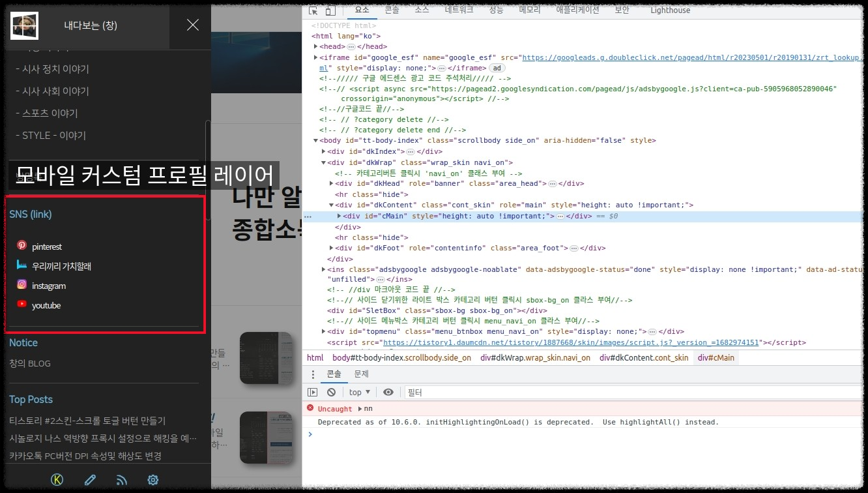Open 카카오톡 PC버전 DPI post

pos(85,456)
